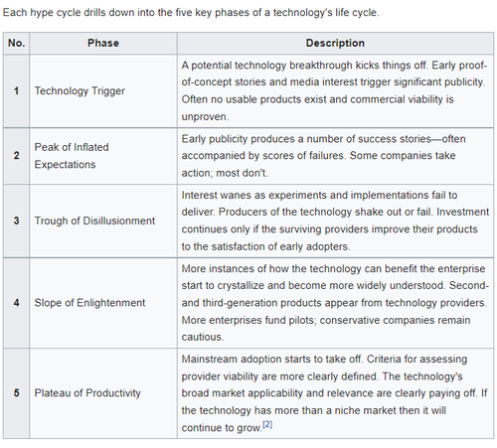Select the "Slope of Enlightenment" phase cell
The width and height of the screenshot is (497, 448).
click(x=103, y=303)
